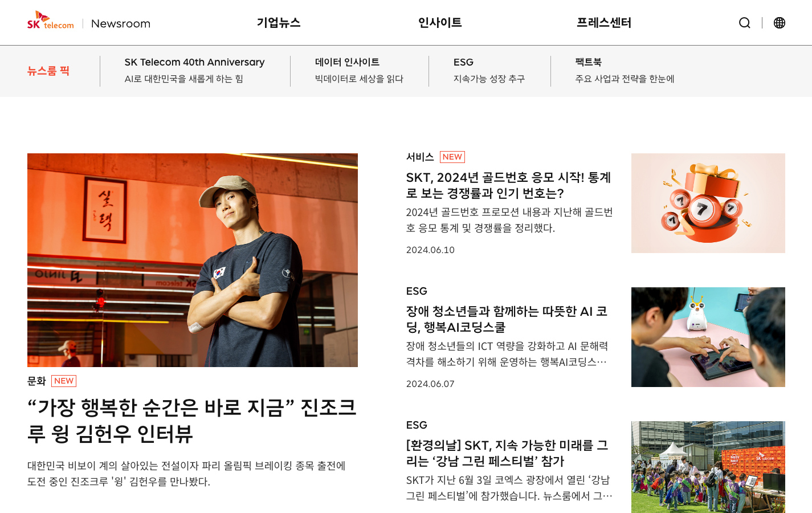
Task: Open the b-boy Wing interview photo
Action: pyautogui.click(x=193, y=260)
